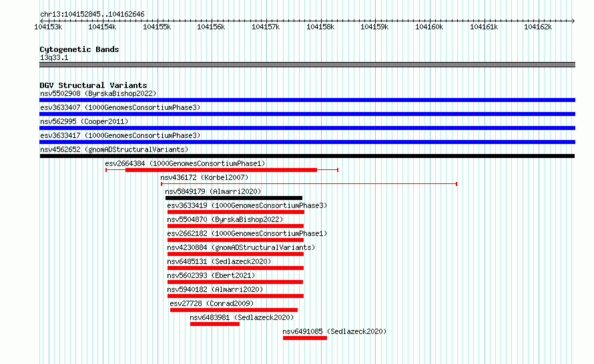
Task: Click the 104153k ruler position
Action: tap(48, 27)
